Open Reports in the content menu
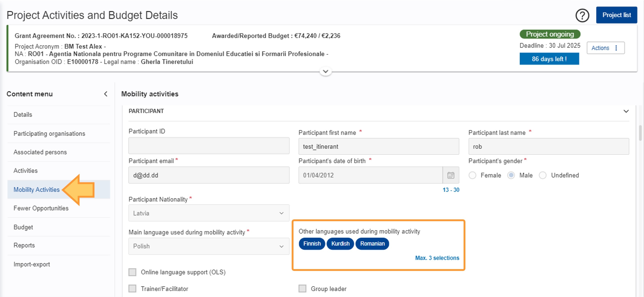The width and height of the screenshot is (644, 297). coord(59,245)
